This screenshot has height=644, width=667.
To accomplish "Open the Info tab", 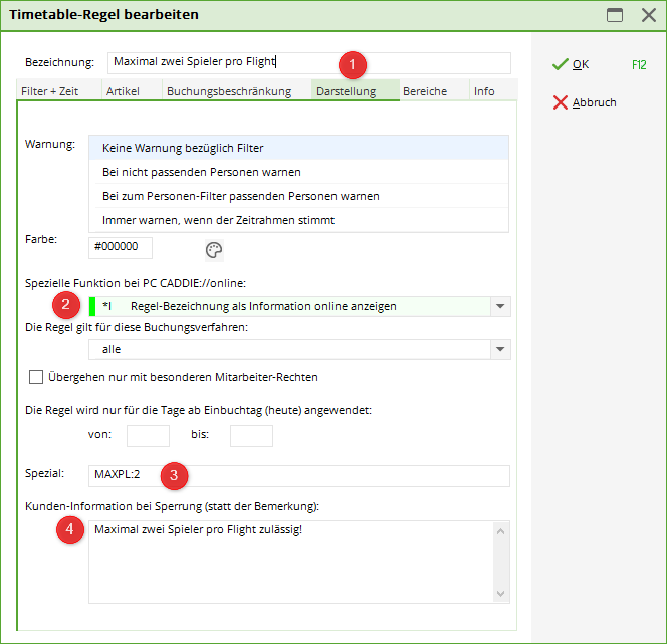I will tap(484, 91).
